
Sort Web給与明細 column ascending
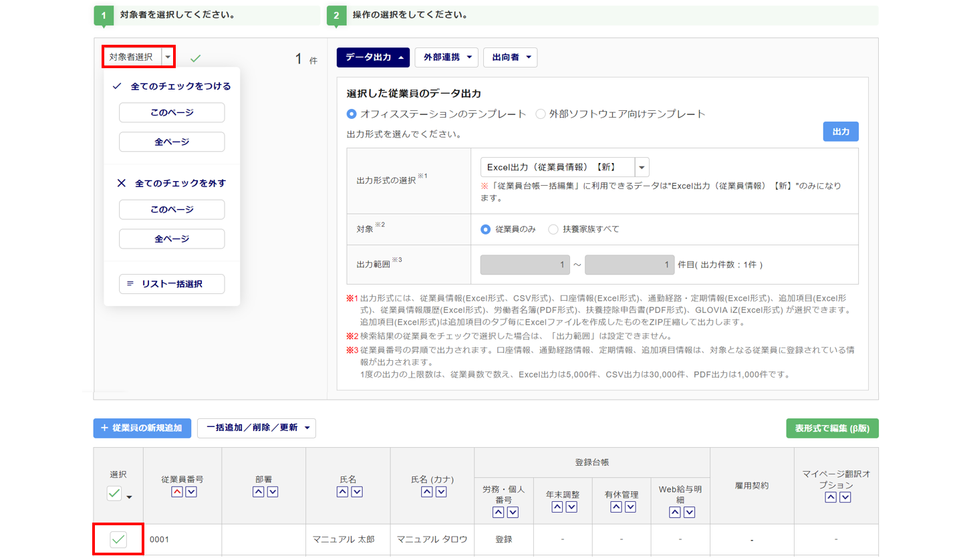coord(674,513)
